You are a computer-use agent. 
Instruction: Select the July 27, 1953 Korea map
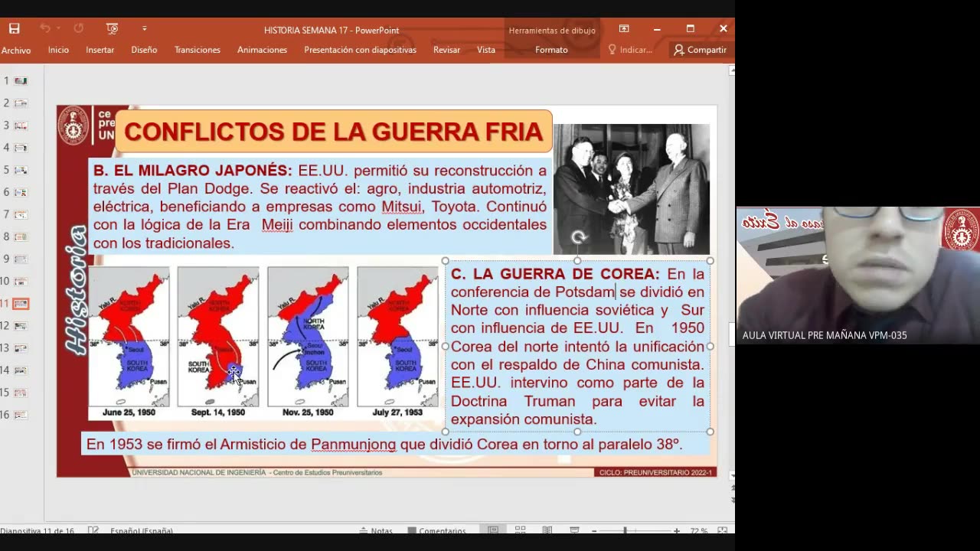[x=397, y=336]
